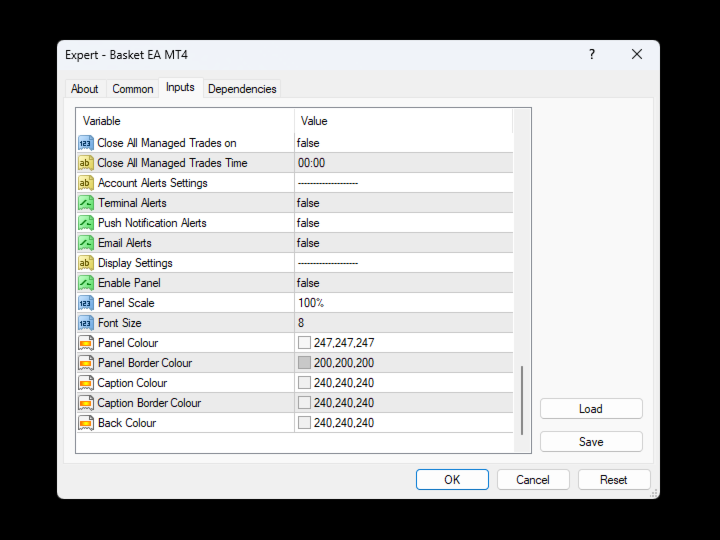This screenshot has width=720, height=540.
Task: Click the Caption Colour swatch
Action: (304, 382)
